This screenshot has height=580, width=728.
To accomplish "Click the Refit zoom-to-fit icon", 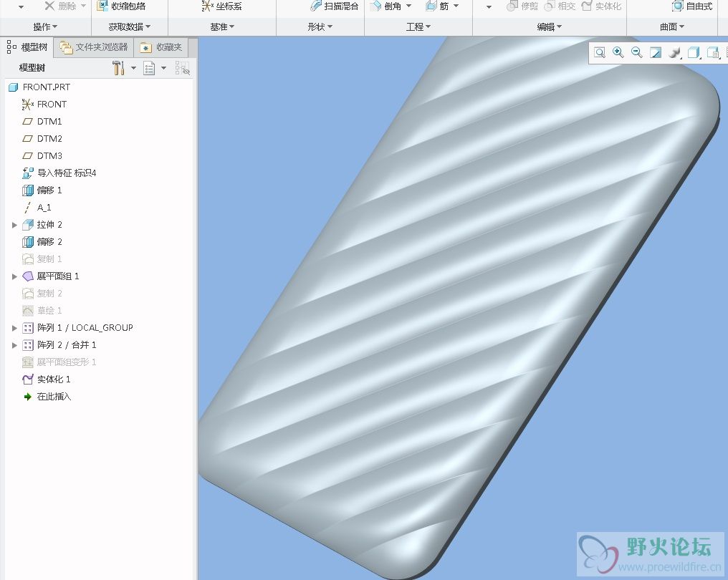I will point(600,52).
